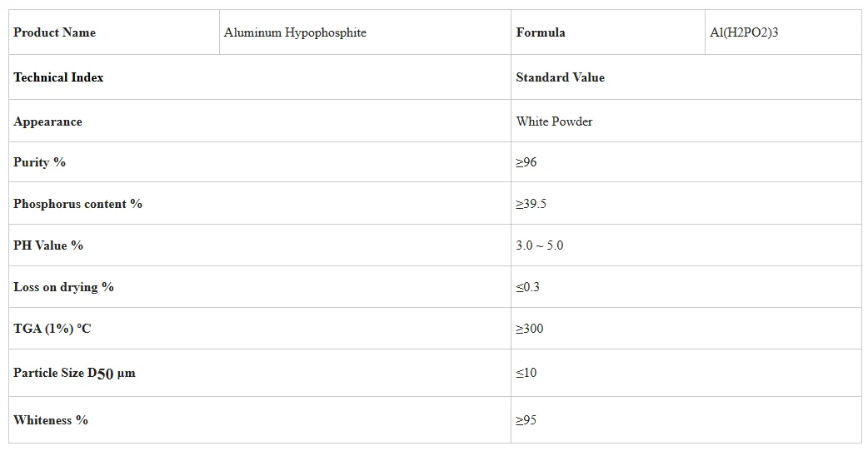
Task: Select the Al(H2PO2)3 formula value
Action: pos(744,32)
